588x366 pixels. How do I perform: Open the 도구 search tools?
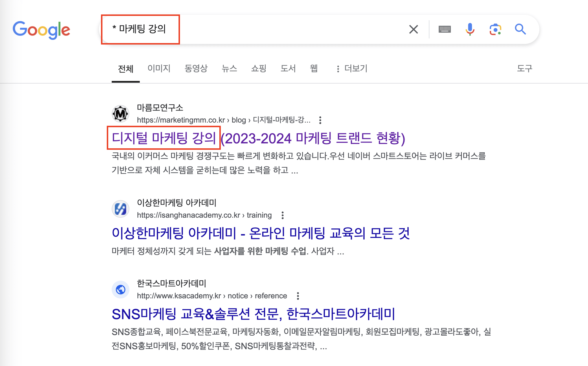coord(525,69)
